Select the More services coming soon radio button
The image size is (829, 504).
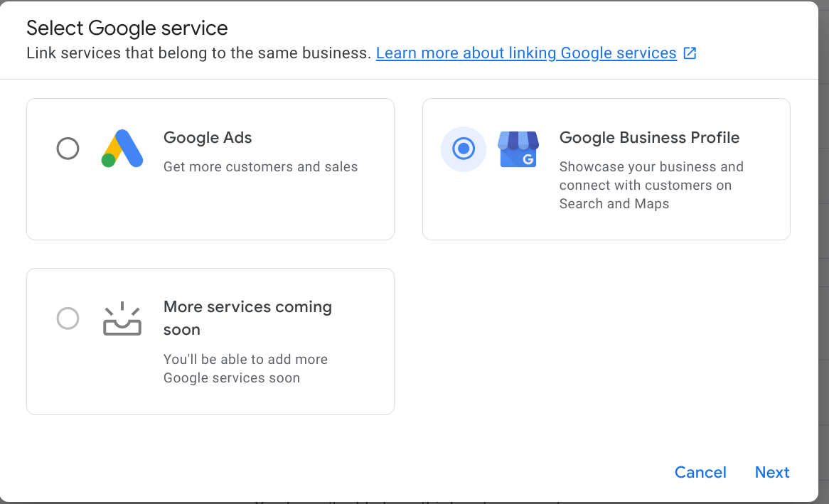point(68,318)
